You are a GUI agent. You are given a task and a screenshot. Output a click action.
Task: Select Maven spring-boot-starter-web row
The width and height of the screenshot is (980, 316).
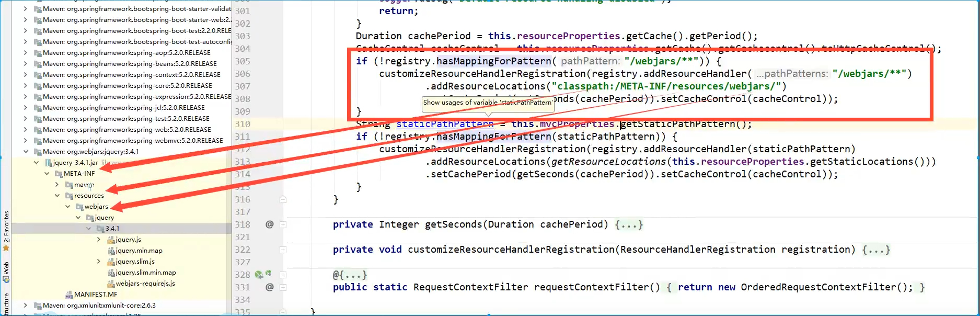tap(121, 20)
